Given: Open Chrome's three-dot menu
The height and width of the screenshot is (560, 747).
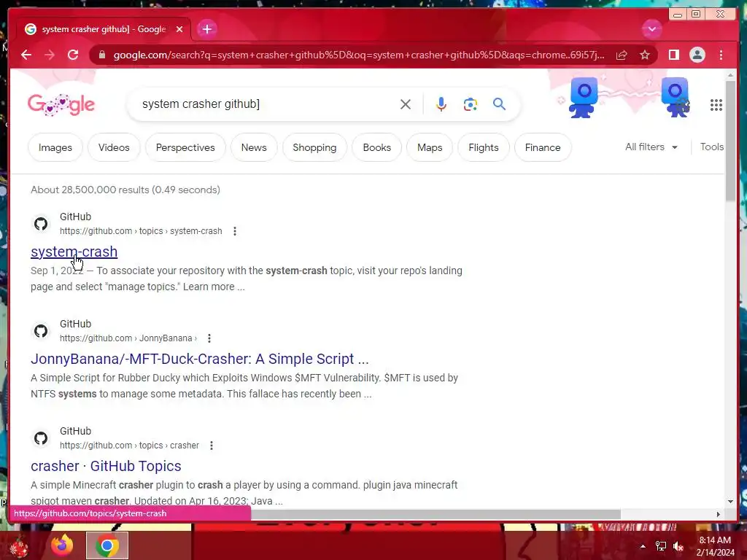Looking at the screenshot, I should coord(721,55).
